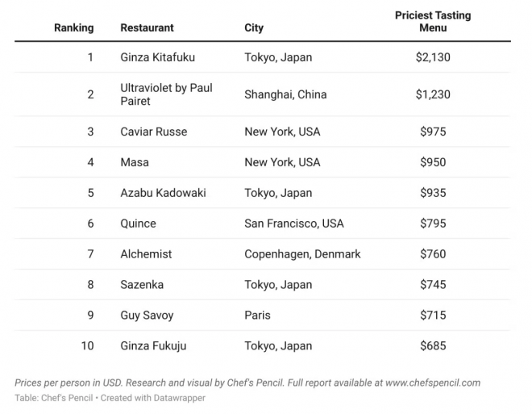This screenshot has height=414, width=532.
Task: Click the City column header
Action: (x=254, y=27)
